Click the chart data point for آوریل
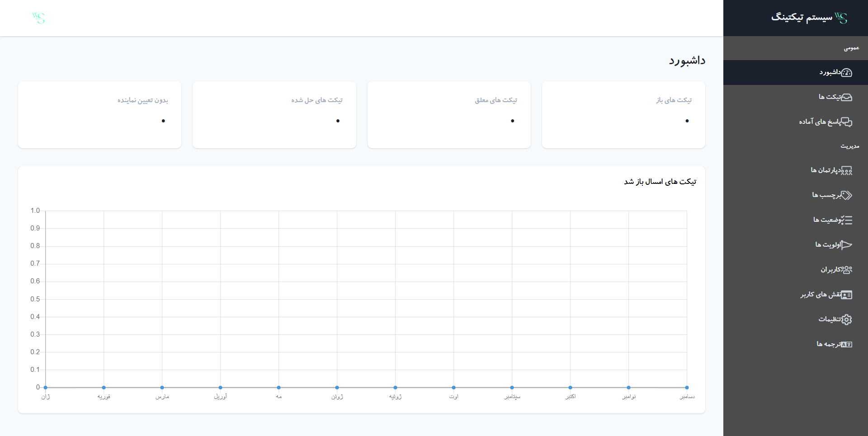The height and width of the screenshot is (436, 868). (221, 388)
